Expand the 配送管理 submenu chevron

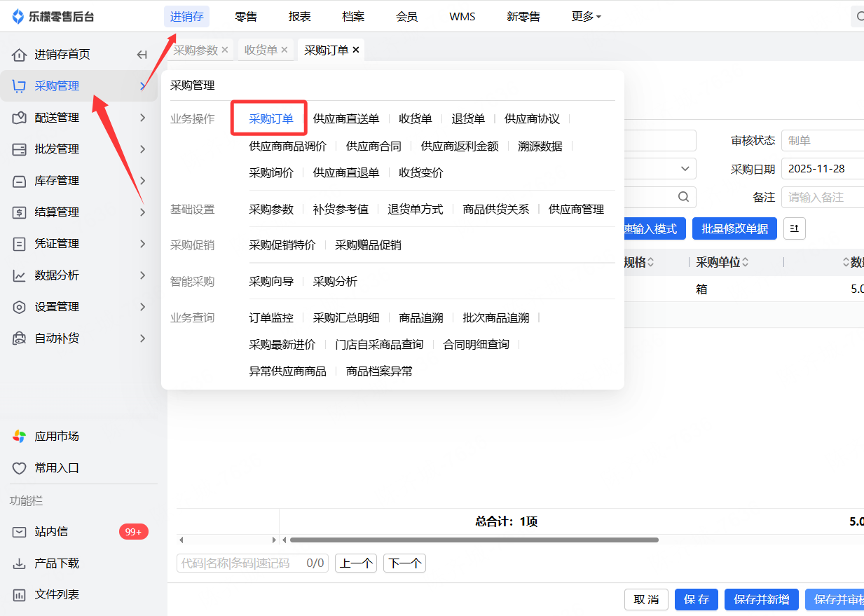(143, 118)
